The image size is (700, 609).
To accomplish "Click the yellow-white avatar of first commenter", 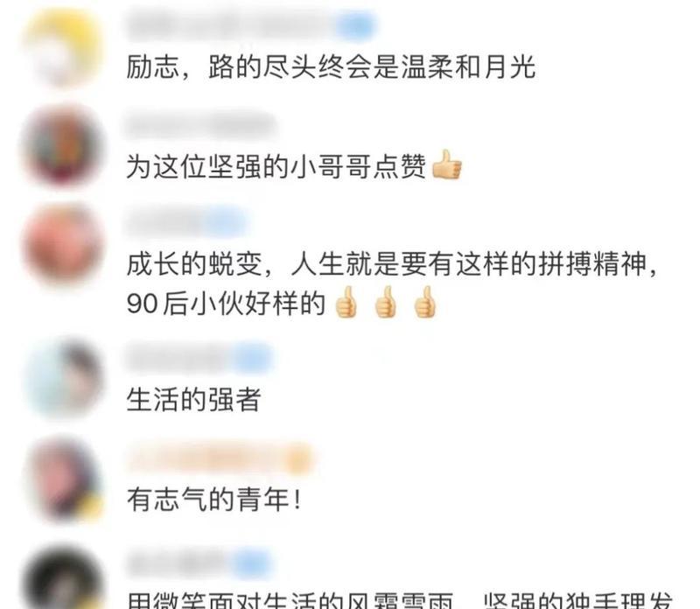I will coord(62,49).
